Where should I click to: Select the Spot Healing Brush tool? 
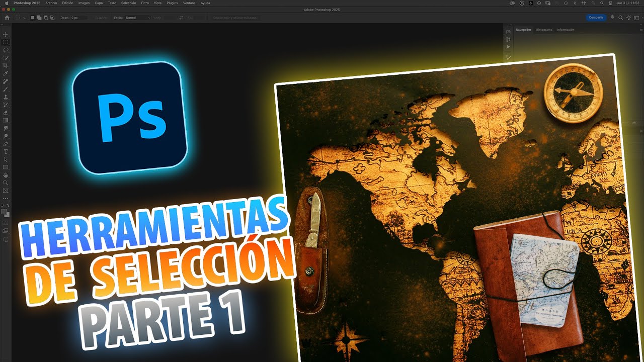(6, 81)
